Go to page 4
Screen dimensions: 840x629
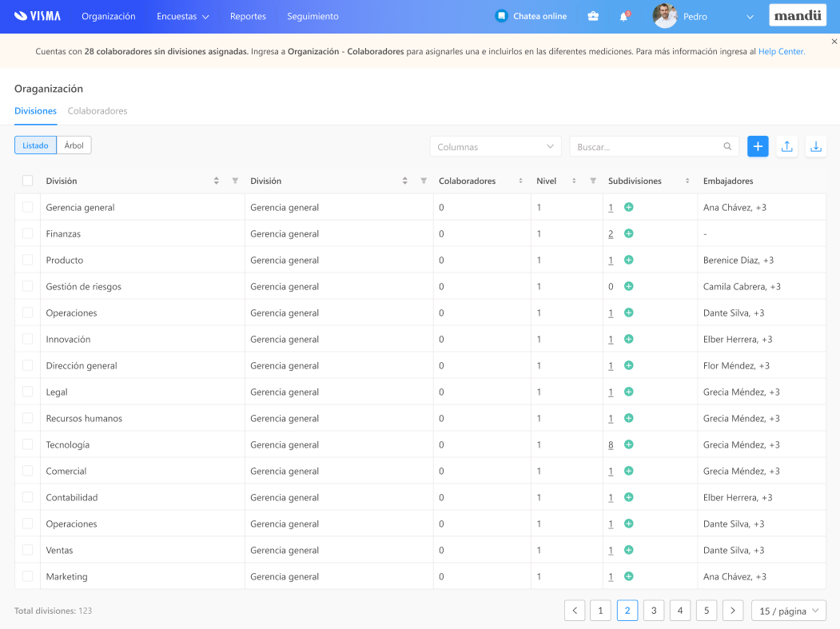point(680,611)
